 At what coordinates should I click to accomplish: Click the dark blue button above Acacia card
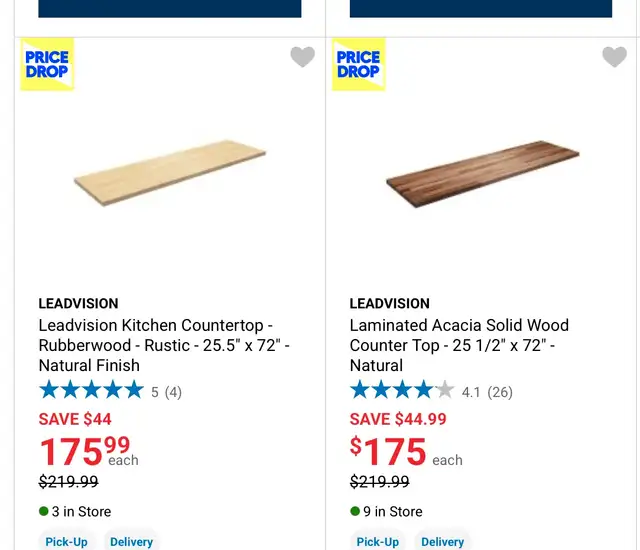(481, 9)
